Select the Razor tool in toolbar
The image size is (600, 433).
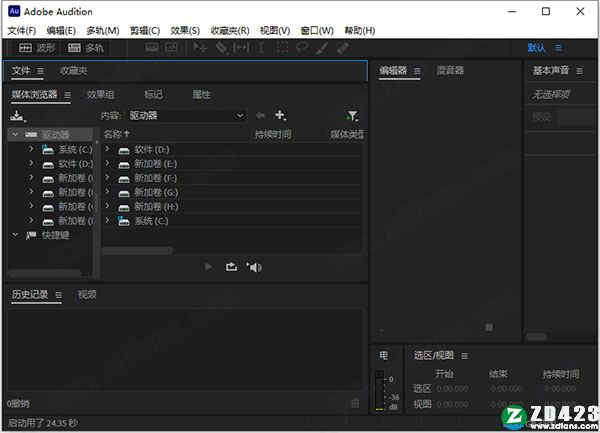(221, 48)
